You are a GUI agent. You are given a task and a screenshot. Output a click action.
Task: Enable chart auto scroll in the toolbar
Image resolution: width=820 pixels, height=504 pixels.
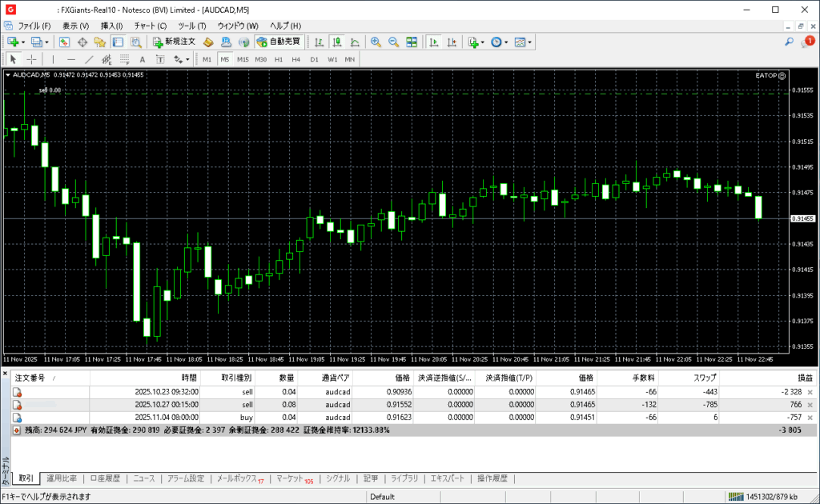tap(434, 42)
